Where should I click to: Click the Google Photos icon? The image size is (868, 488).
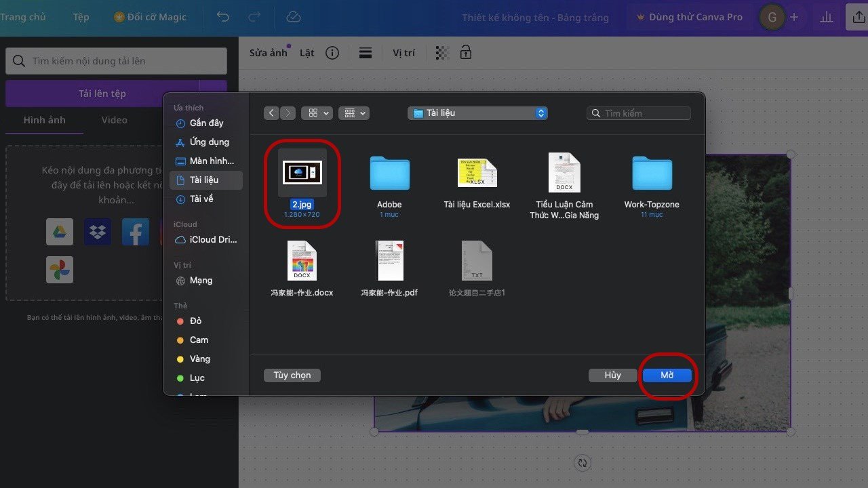point(60,270)
